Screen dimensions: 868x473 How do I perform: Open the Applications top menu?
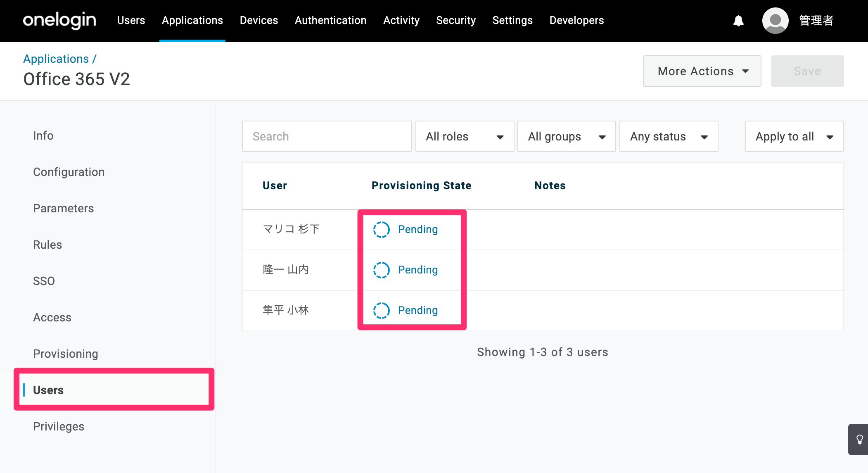pyautogui.click(x=192, y=20)
